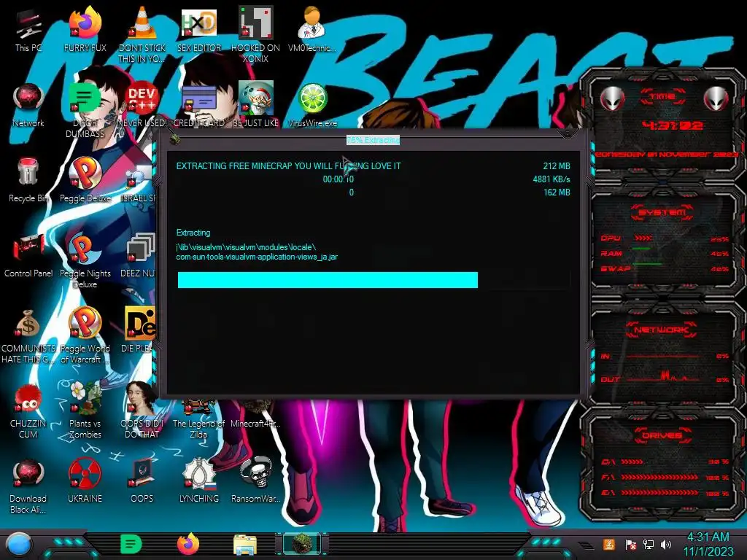This screenshot has width=747, height=560.
Task: Click the left alien head on TIME gadget
Action: pyautogui.click(x=612, y=98)
